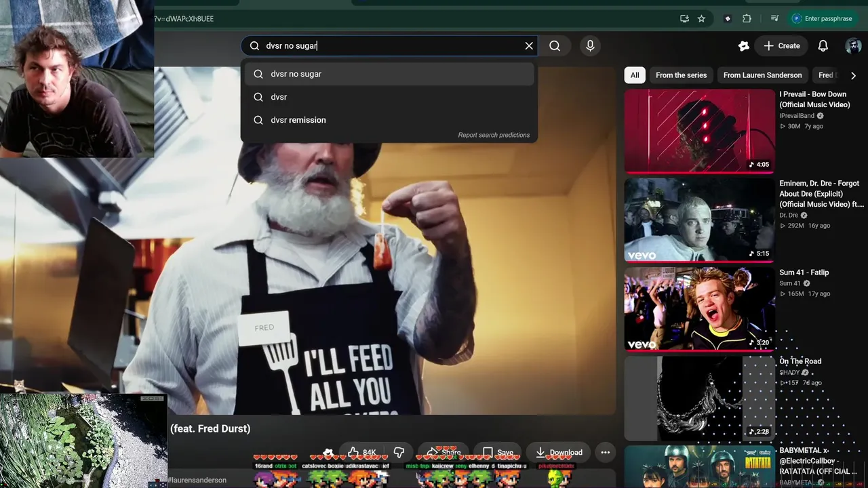Click the magnifier search submit button
868x488 pixels.
click(555, 46)
